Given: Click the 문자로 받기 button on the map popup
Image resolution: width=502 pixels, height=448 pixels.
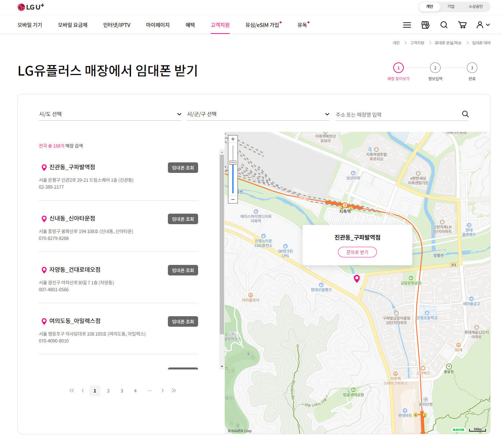Looking at the screenshot, I should [357, 252].
